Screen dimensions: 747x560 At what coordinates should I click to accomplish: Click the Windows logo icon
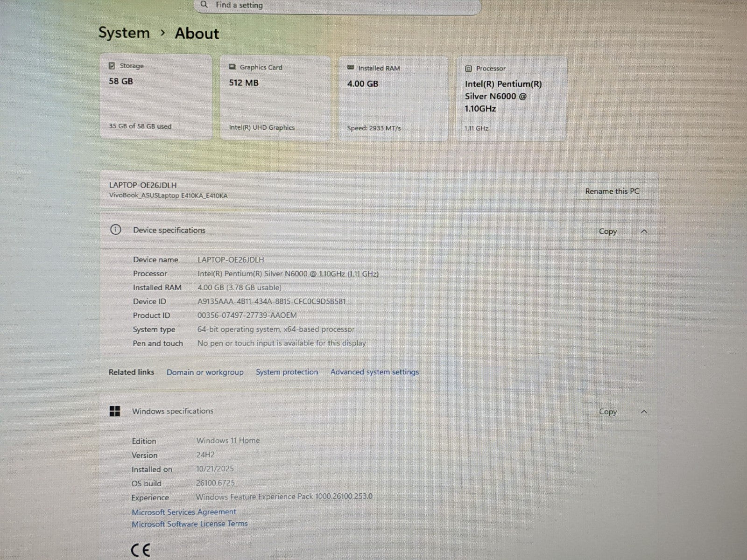pyautogui.click(x=115, y=411)
